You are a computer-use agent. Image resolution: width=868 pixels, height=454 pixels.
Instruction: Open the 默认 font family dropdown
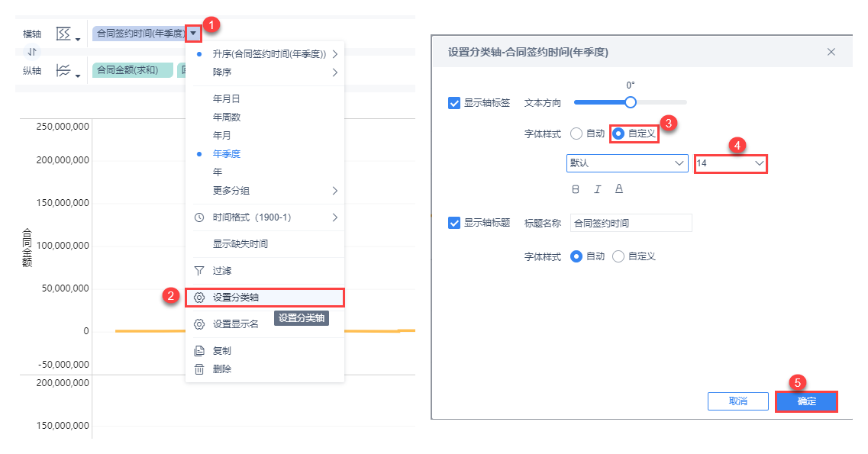pyautogui.click(x=628, y=163)
